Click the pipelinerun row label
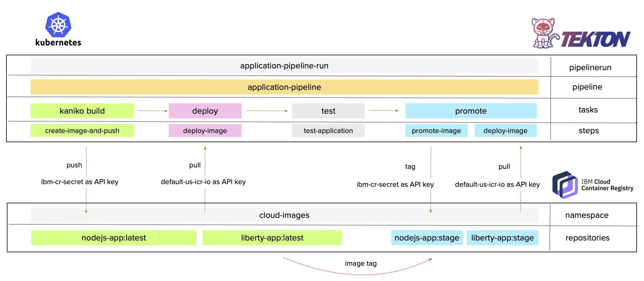The height and width of the screenshot is (281, 644). [590, 68]
